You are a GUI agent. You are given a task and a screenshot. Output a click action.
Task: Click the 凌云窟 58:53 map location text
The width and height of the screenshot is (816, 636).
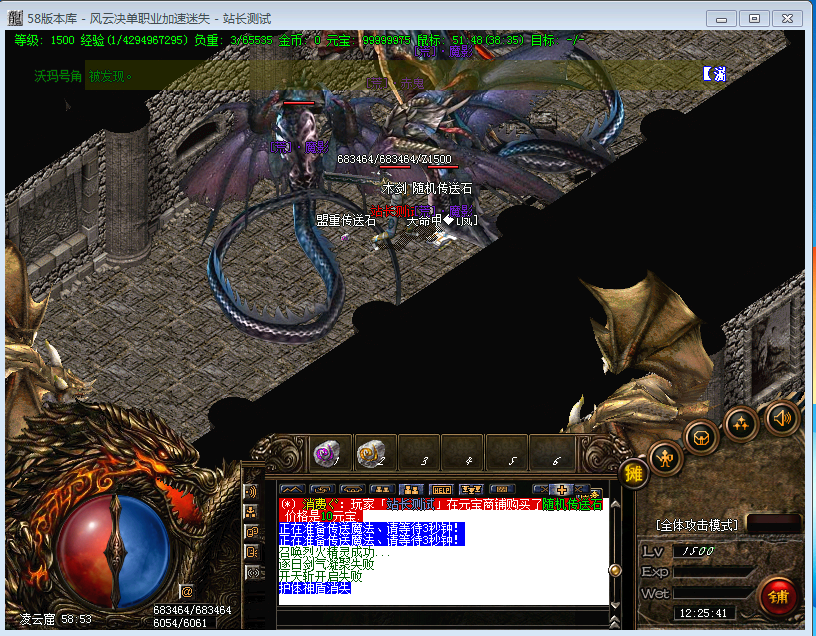coord(55,619)
